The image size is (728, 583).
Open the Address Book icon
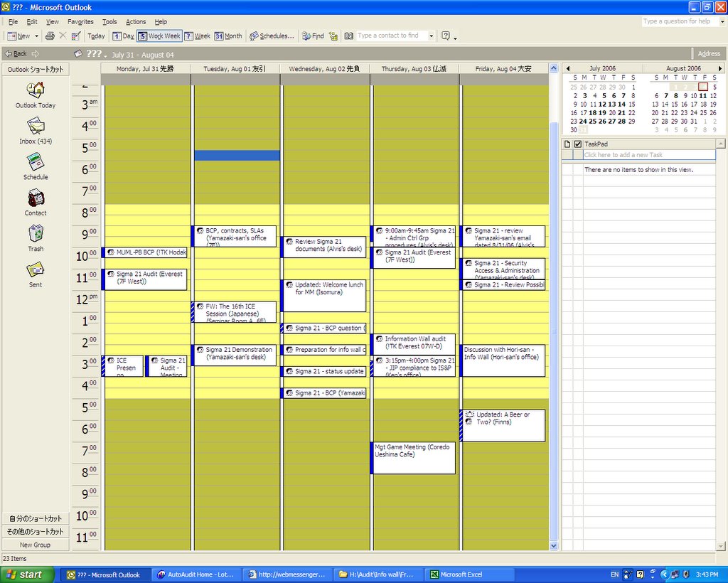[x=348, y=36]
